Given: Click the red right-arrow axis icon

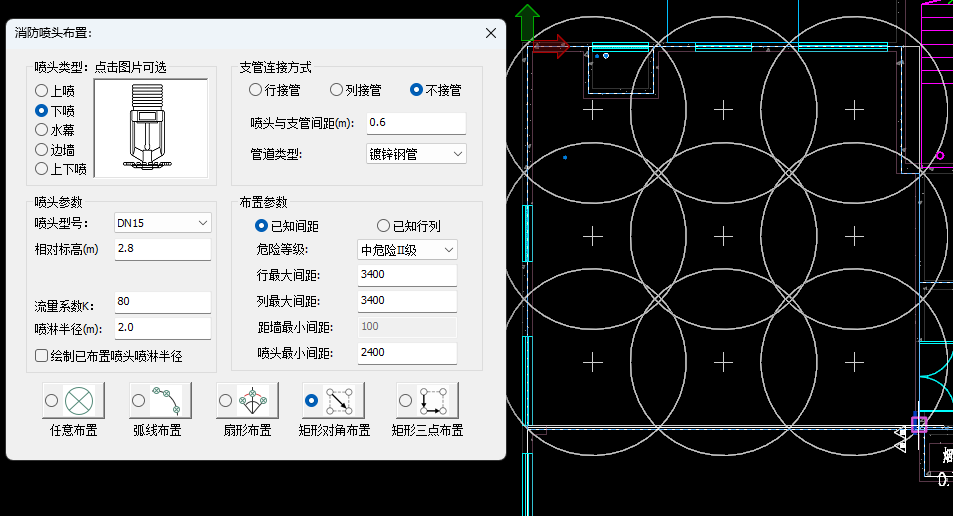Looking at the screenshot, I should click(551, 46).
